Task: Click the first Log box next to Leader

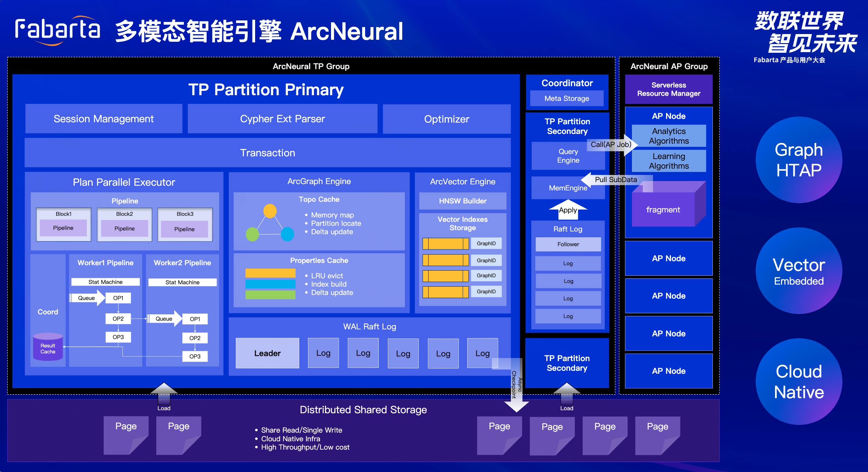Action: [323, 353]
